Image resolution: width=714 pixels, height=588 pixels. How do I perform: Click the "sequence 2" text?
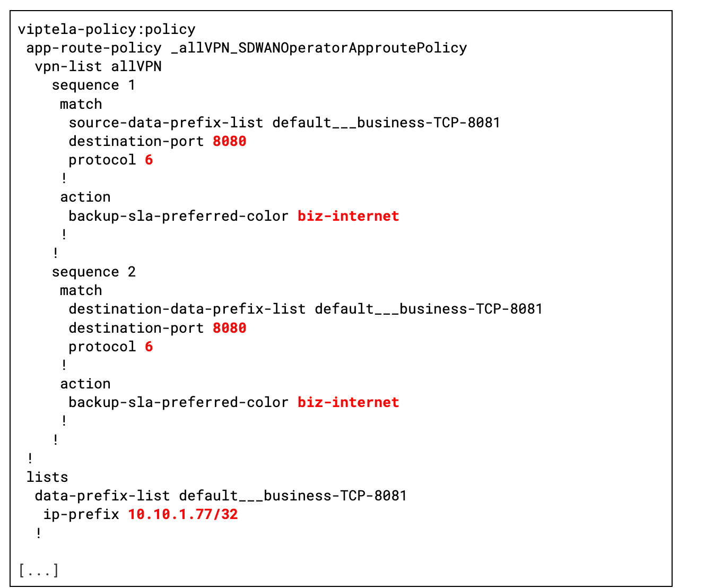(x=93, y=272)
